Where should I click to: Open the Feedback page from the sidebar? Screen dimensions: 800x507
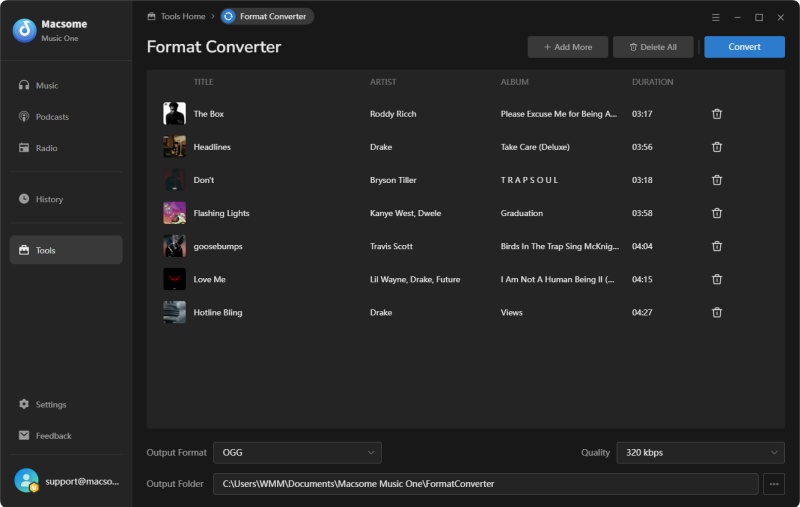tap(66, 436)
